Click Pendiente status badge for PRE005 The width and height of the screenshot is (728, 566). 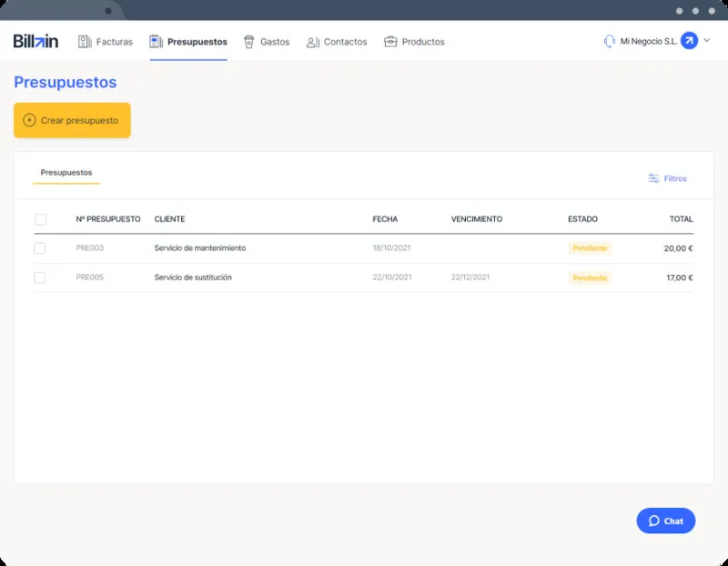pos(590,278)
